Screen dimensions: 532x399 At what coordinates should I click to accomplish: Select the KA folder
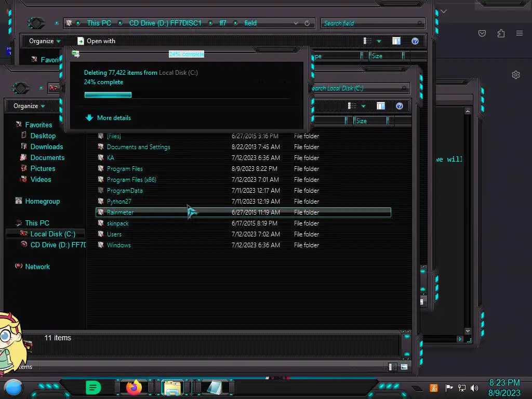pos(110,158)
